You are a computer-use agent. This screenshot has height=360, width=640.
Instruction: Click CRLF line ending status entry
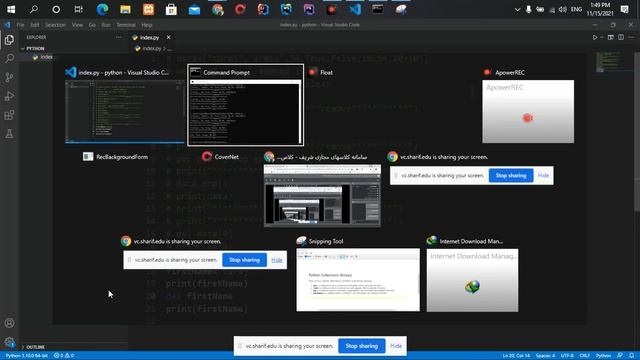coord(585,356)
